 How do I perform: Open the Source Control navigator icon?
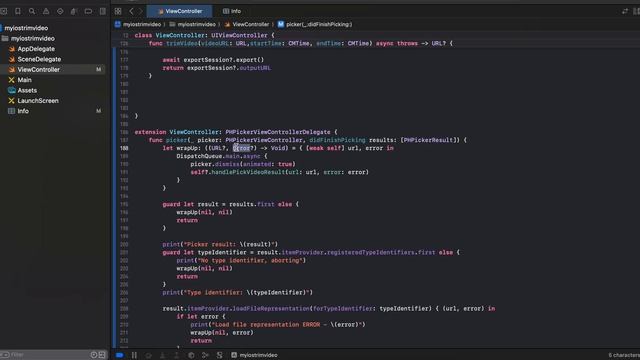pos(4,11)
